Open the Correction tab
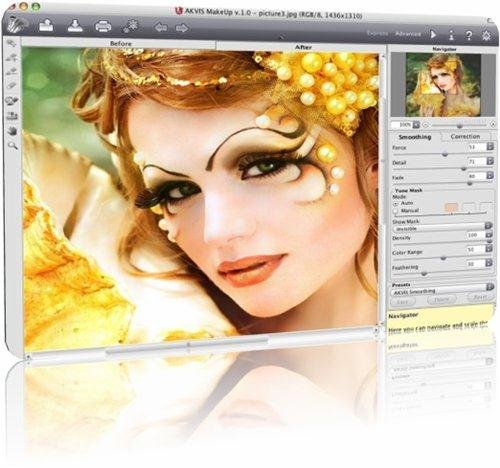The width and height of the screenshot is (500, 468). (465, 136)
